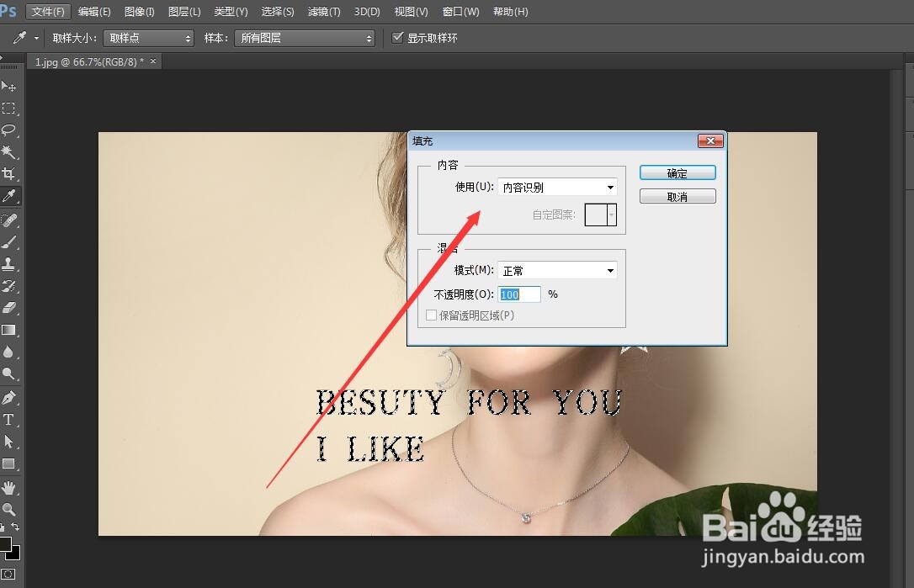Open the 选择(S) menu
Viewport: 914px width, 588px height.
click(278, 12)
